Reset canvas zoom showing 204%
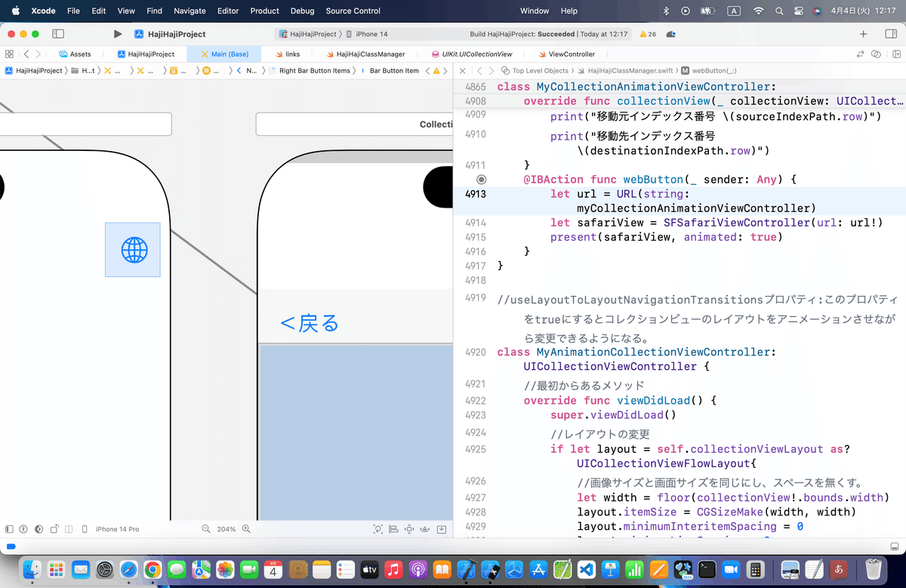This screenshot has height=588, width=906. 226,529
